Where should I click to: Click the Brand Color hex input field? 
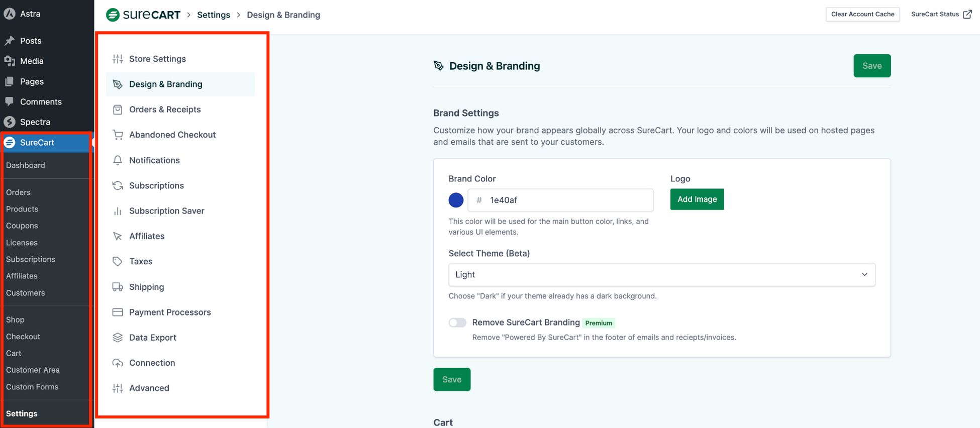tap(560, 200)
